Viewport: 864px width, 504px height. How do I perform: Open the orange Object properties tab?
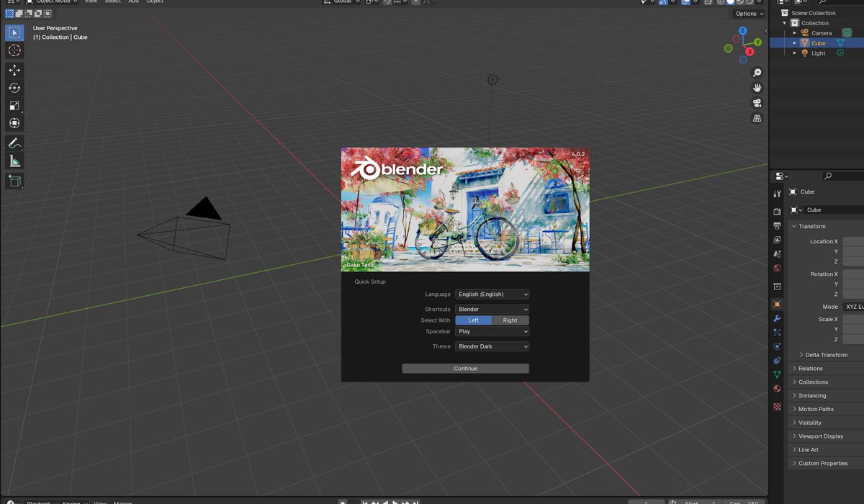coord(777,304)
